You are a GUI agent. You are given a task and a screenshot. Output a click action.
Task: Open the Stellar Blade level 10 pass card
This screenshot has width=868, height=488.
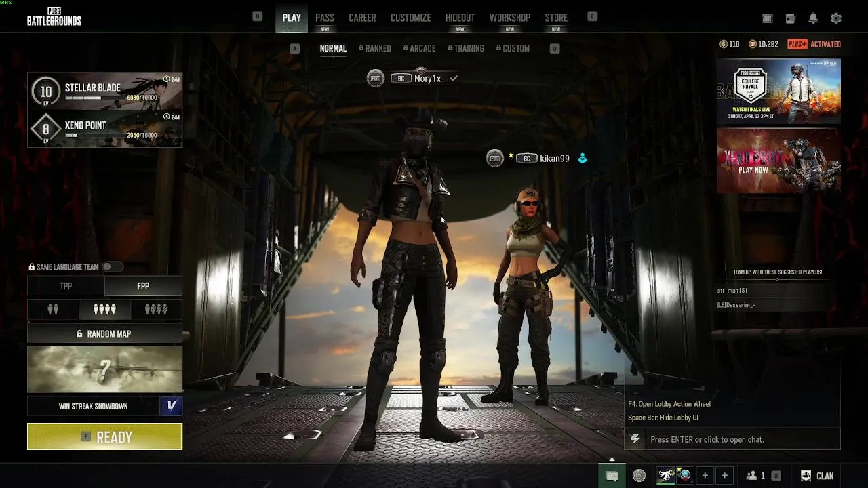pos(104,91)
